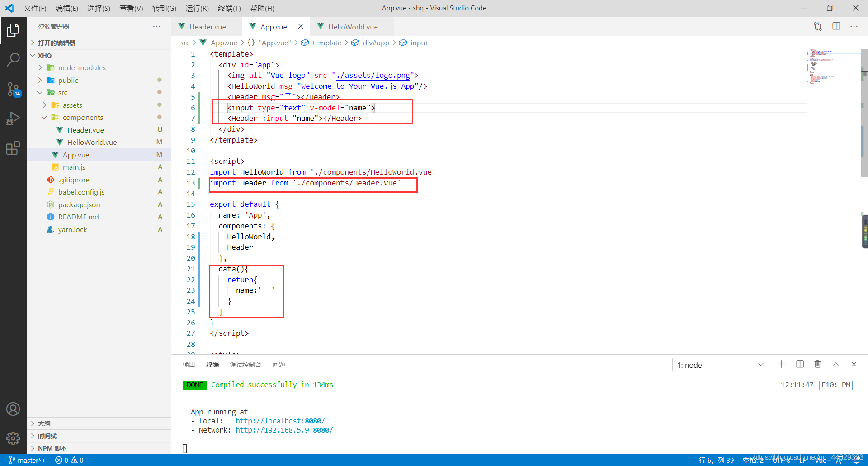The height and width of the screenshot is (466, 868).
Task: Expand the node_modules folder
Action: (x=99, y=67)
